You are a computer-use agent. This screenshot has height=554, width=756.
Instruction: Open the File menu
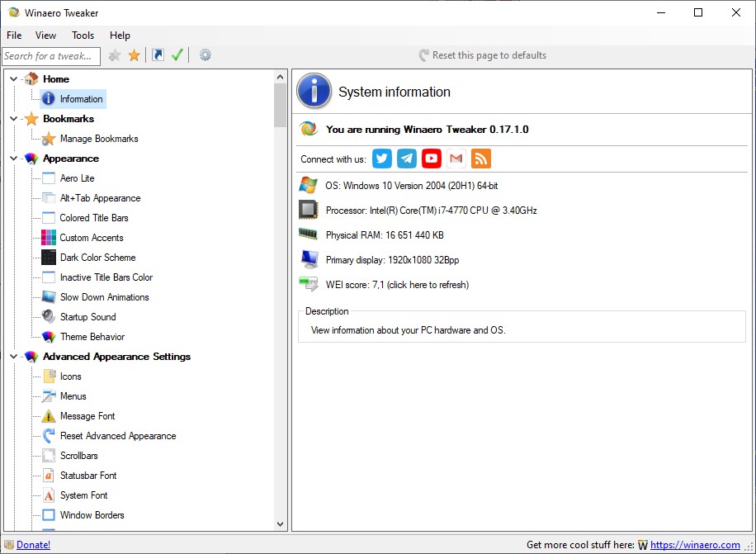pyautogui.click(x=14, y=36)
